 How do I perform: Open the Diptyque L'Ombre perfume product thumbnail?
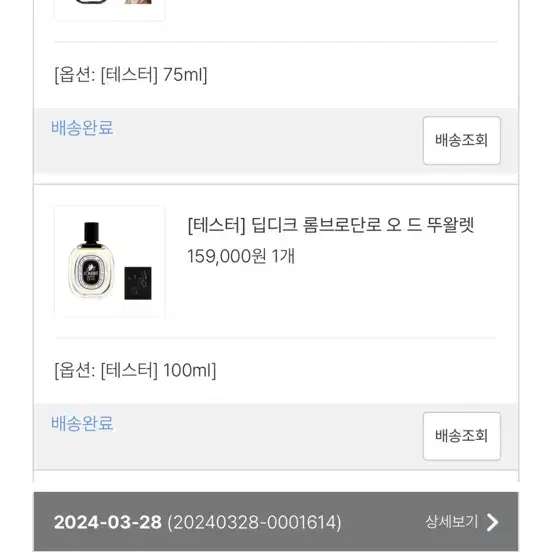tap(110, 261)
